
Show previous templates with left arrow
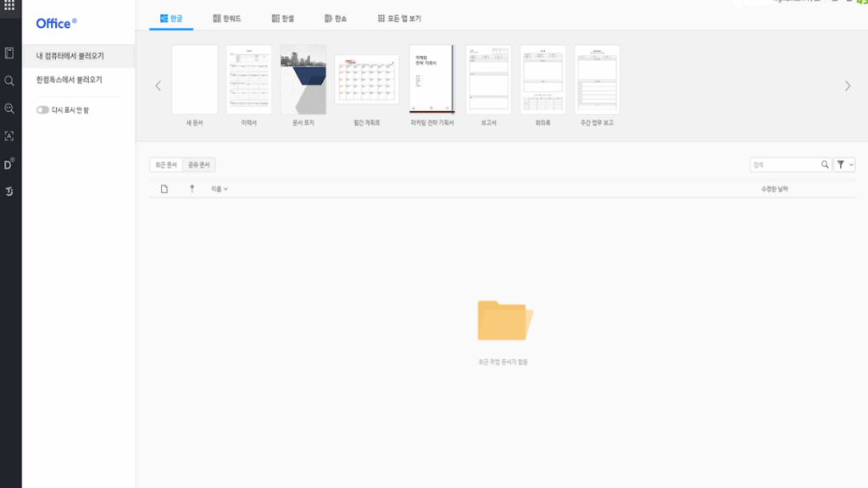click(159, 86)
